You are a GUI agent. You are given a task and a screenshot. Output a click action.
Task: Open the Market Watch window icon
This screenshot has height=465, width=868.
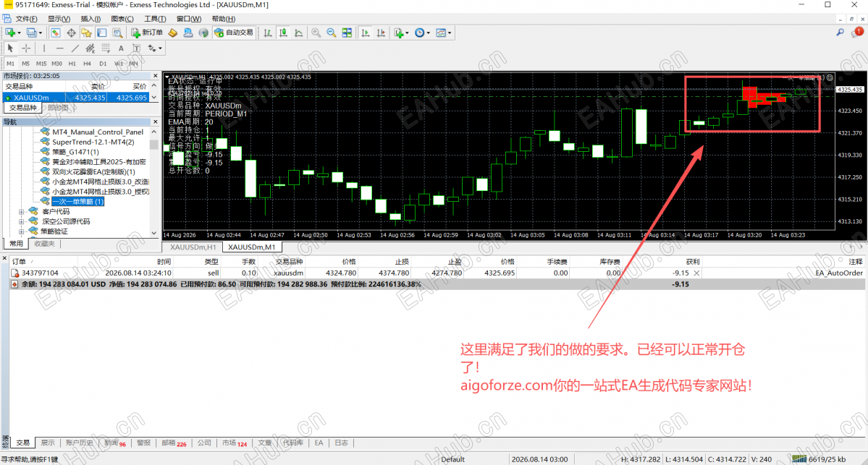click(x=55, y=33)
